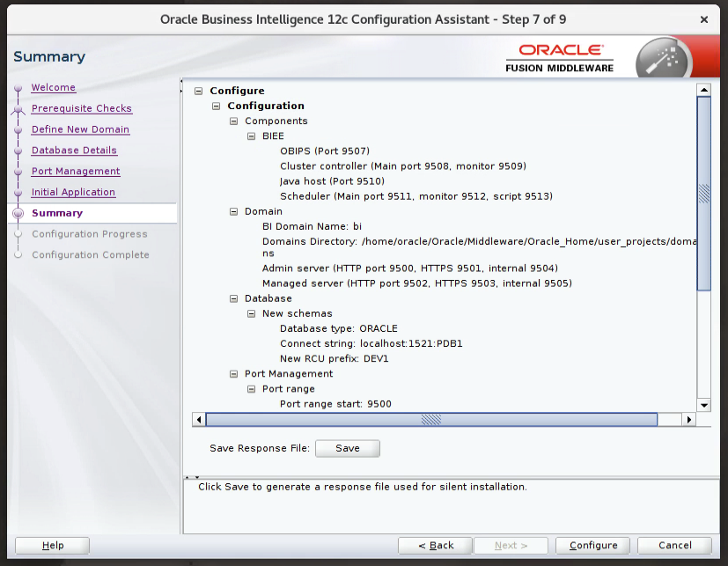This screenshot has height=566, width=728.
Task: Click the Help button
Action: pos(53,546)
